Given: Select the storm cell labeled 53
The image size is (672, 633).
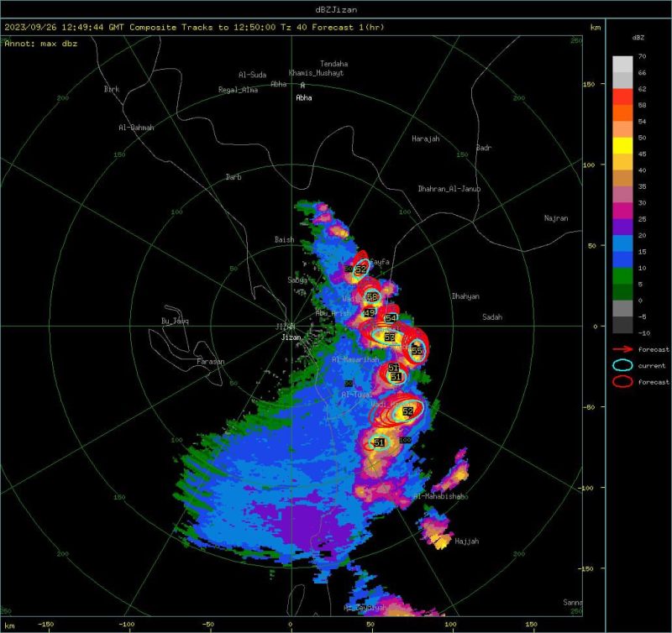Looking at the screenshot, I should click(389, 337).
